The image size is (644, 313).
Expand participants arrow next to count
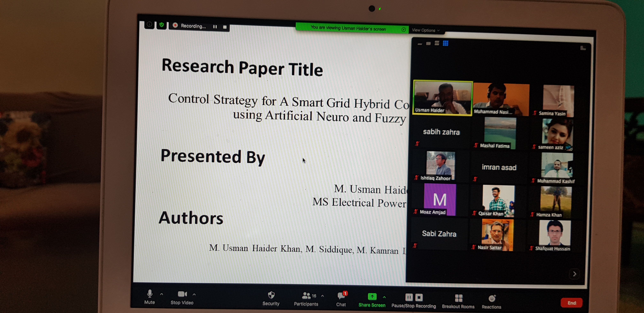[x=322, y=296]
